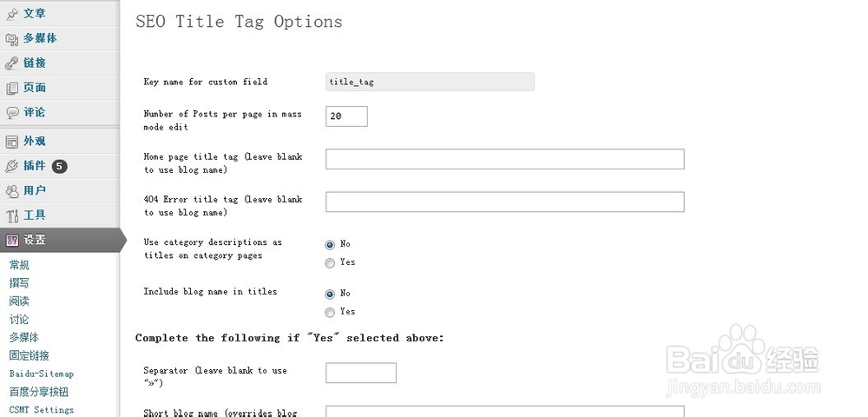Focus the 404 Error title tag field
This screenshot has width=868, height=417.
pyautogui.click(x=505, y=202)
